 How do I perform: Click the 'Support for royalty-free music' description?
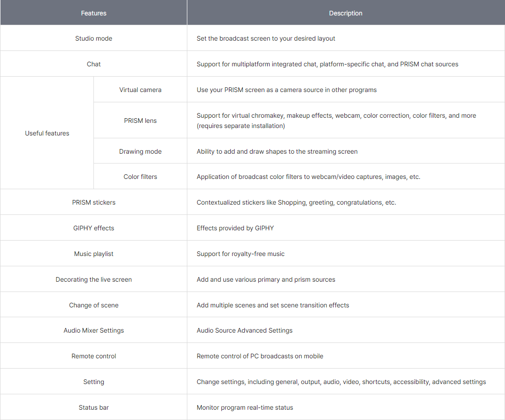pyautogui.click(x=241, y=254)
